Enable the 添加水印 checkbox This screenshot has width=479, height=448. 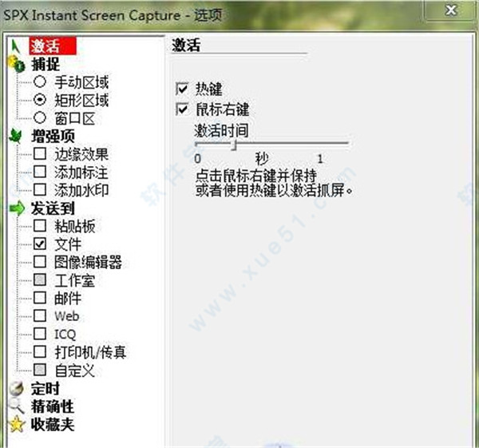40,190
